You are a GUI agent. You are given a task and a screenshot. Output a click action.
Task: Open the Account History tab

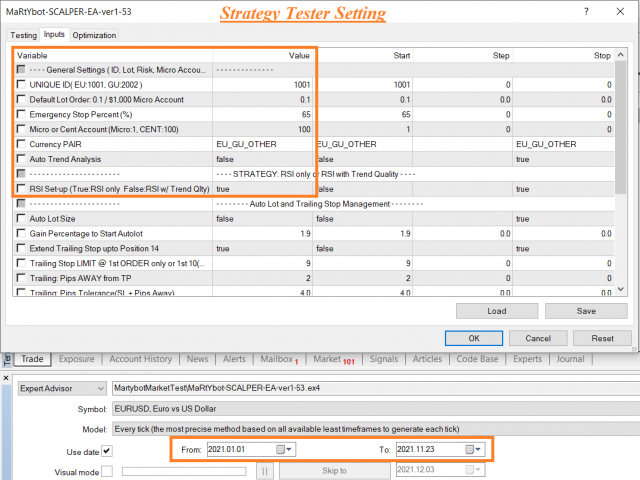pyautogui.click(x=140, y=359)
